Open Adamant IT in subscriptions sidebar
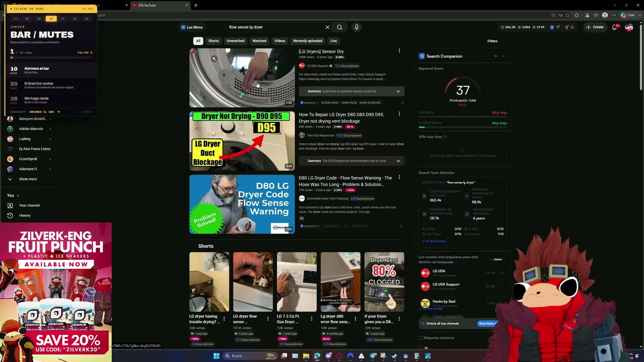Screen dimensions: 644x362 pyautogui.click(x=29, y=169)
